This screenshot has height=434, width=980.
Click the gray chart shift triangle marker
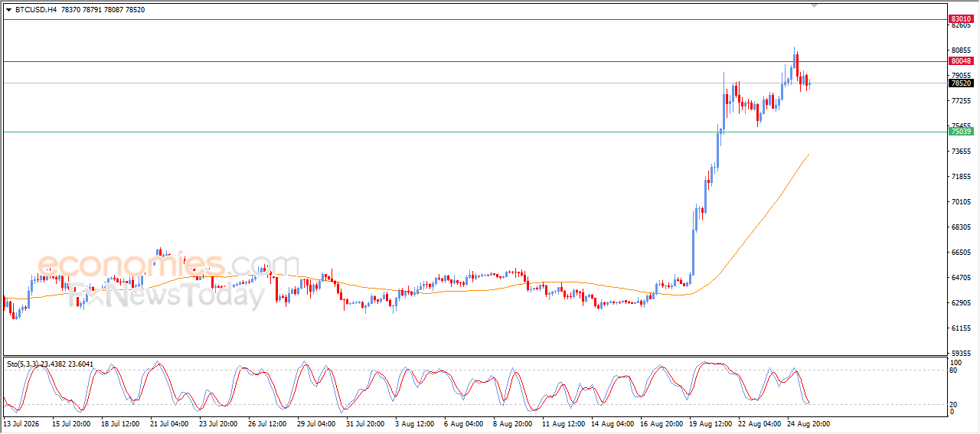815,5
